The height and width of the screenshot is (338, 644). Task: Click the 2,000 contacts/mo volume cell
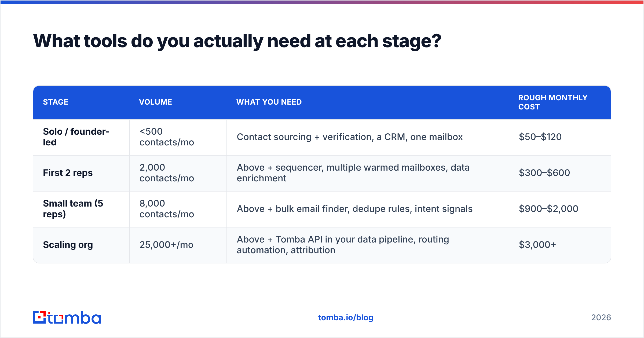coord(178,173)
